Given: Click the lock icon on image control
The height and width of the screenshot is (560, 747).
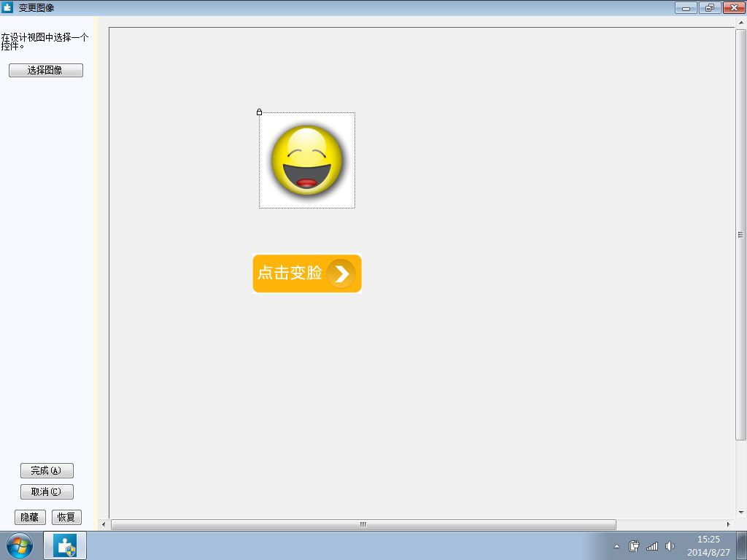Looking at the screenshot, I should coord(259,112).
